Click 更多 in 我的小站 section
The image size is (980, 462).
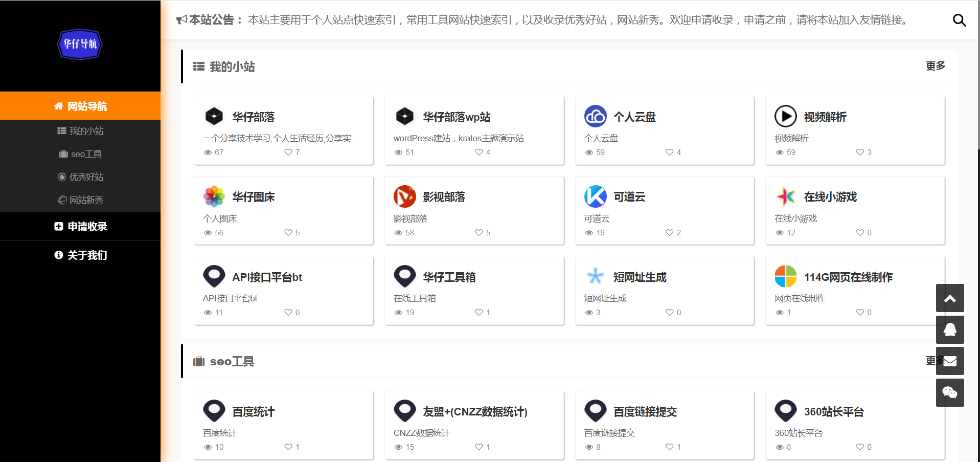tap(936, 66)
